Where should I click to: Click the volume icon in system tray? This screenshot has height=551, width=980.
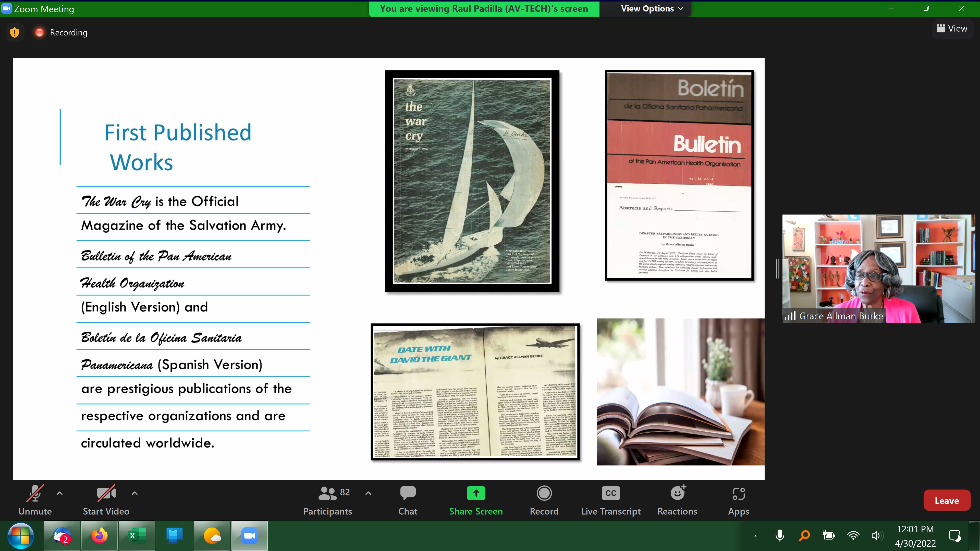876,536
